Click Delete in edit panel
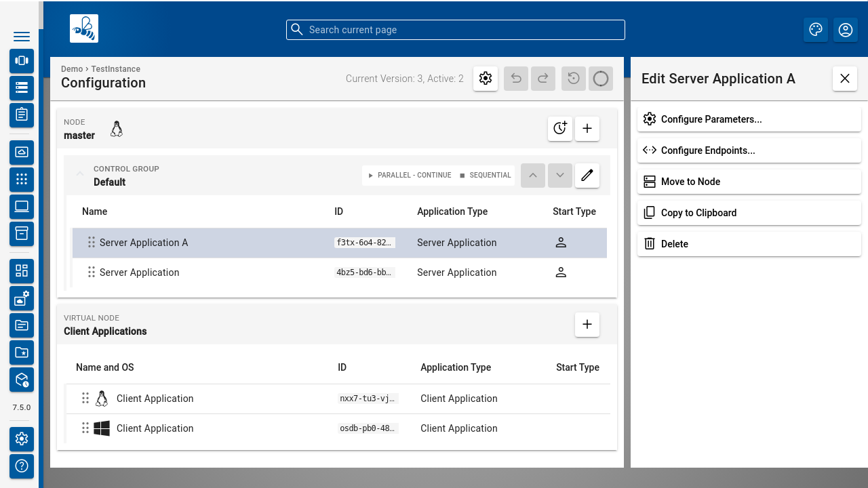868x488 pixels. 749,244
